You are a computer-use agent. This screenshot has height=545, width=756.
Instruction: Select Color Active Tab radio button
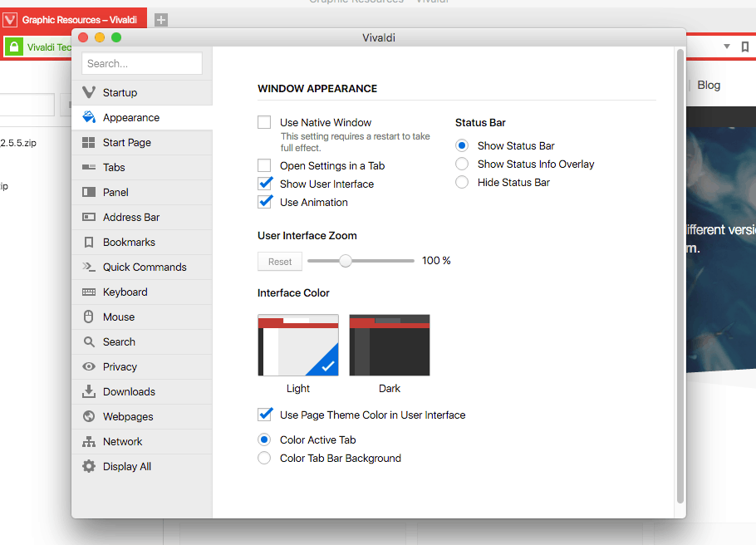coord(264,439)
